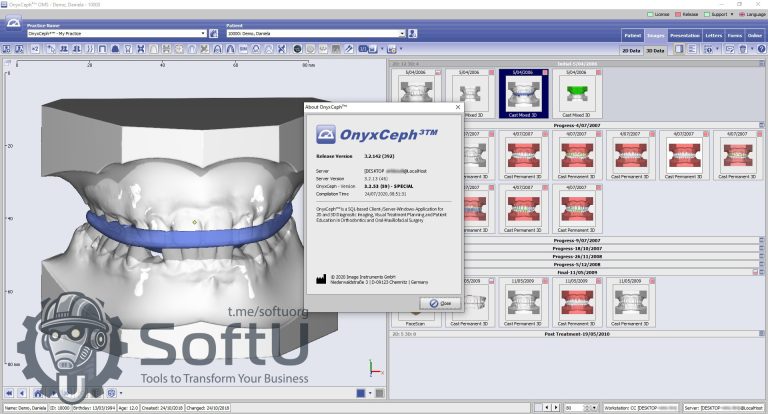The height and width of the screenshot is (414, 768).
Task: Click the single back arrow below 3D viewer
Action: [22, 393]
